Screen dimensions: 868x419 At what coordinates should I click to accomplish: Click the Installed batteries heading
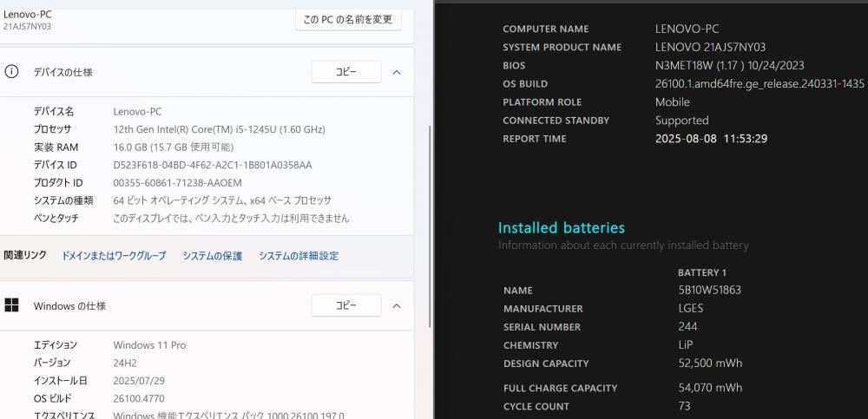pos(562,227)
